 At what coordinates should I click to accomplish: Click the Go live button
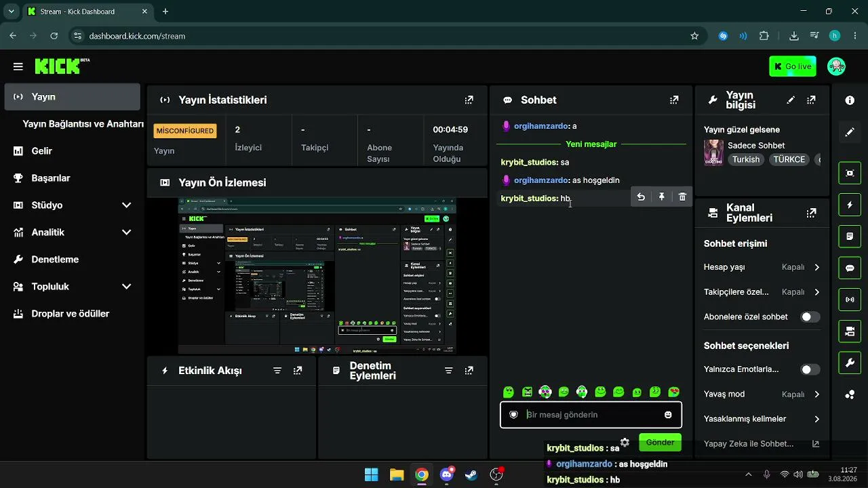tap(793, 66)
